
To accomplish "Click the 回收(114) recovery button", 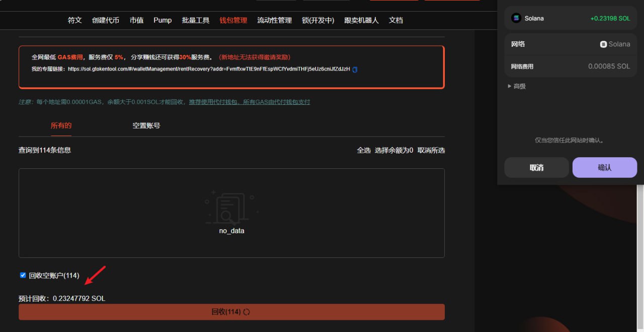I will [x=231, y=312].
